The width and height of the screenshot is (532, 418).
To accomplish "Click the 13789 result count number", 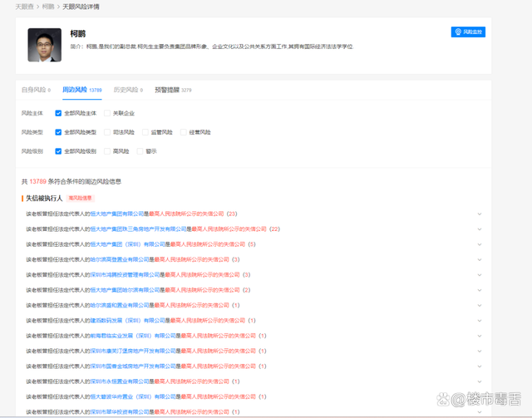I will (x=37, y=181).
